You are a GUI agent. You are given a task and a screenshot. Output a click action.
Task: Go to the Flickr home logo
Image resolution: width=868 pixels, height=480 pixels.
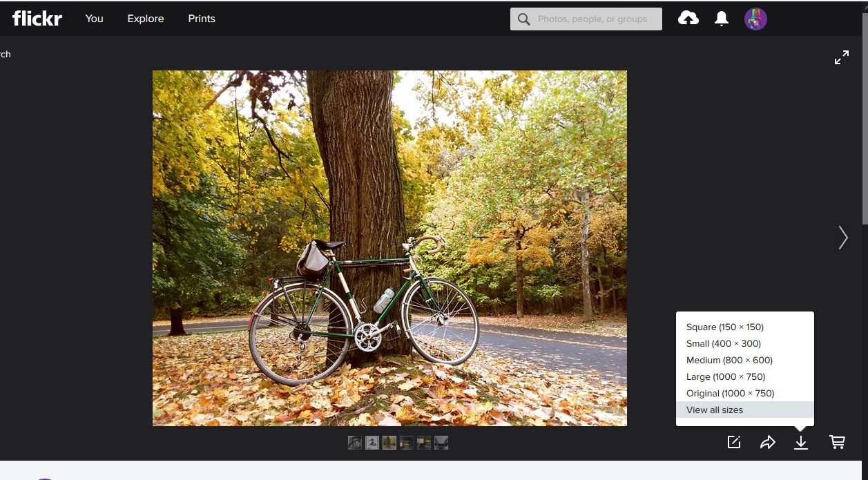37,19
